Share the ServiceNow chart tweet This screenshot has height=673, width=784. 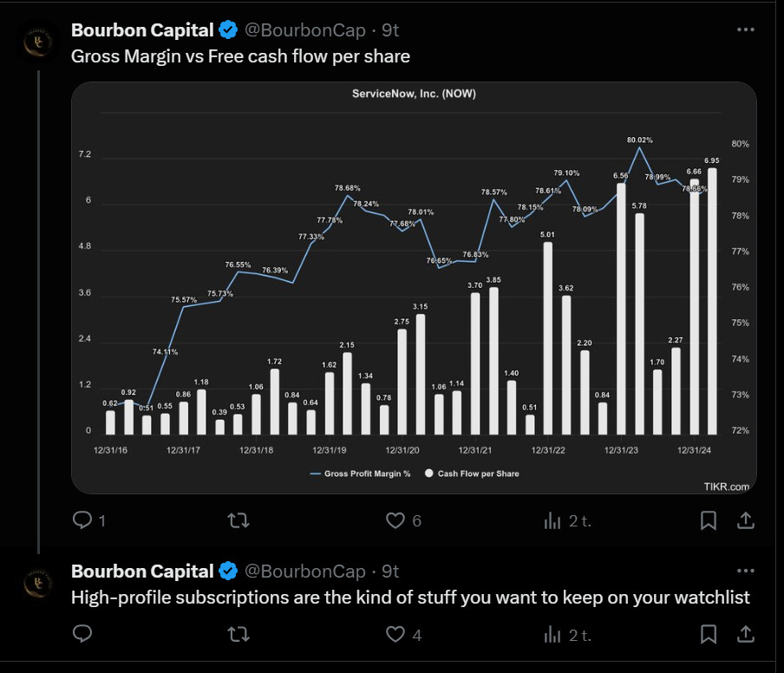coord(745,520)
